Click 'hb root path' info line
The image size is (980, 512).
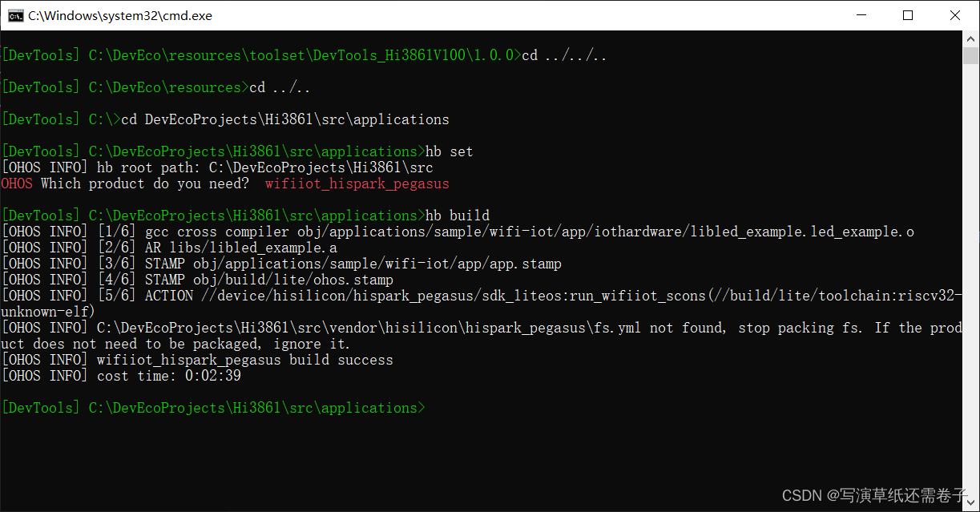point(217,167)
